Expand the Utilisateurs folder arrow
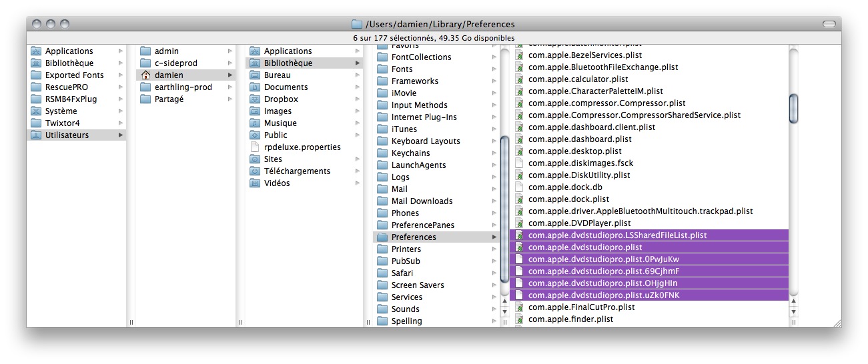The image size is (868, 364). tap(121, 135)
